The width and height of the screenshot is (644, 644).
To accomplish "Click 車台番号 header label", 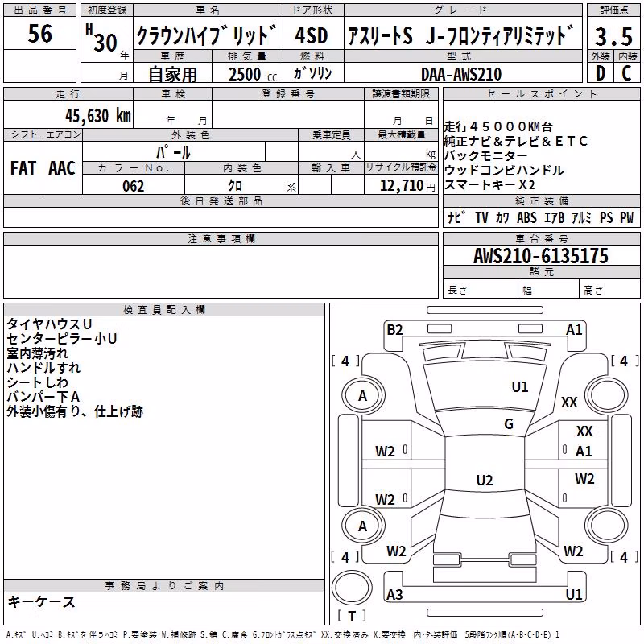I will (x=542, y=238).
